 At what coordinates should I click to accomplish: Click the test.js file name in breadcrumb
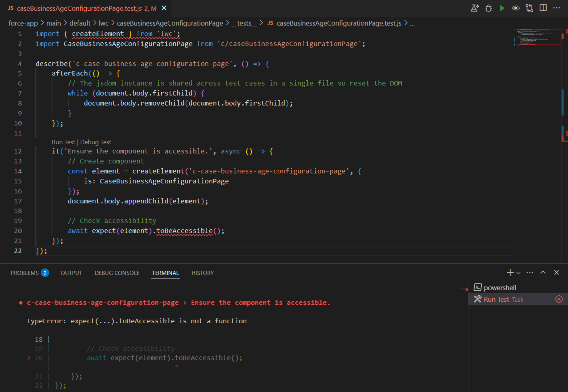(x=339, y=23)
